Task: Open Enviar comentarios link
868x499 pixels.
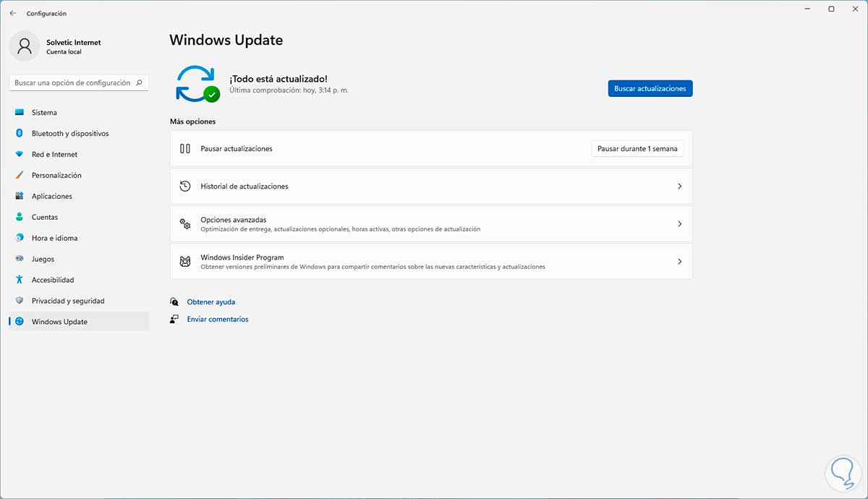Action: [x=218, y=319]
